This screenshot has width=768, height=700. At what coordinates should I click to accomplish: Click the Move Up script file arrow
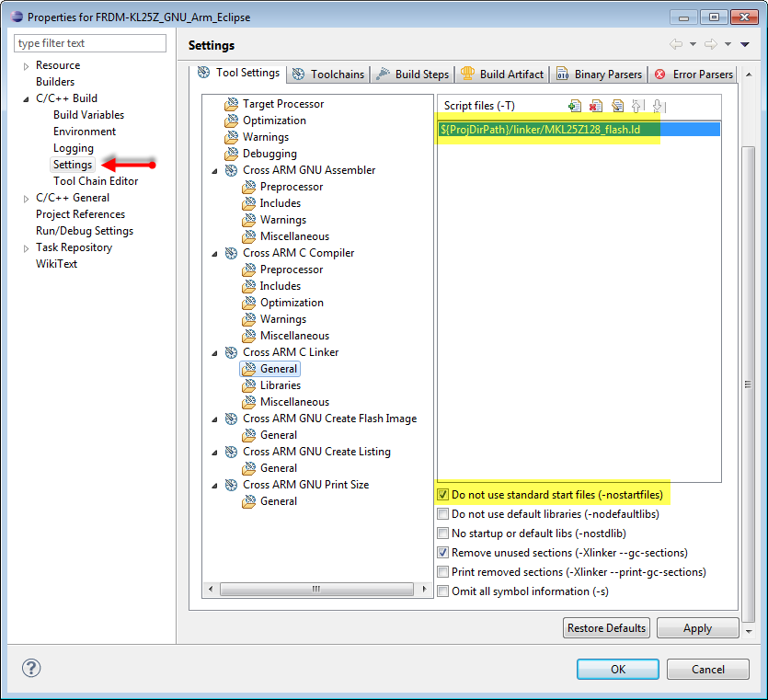click(637, 106)
